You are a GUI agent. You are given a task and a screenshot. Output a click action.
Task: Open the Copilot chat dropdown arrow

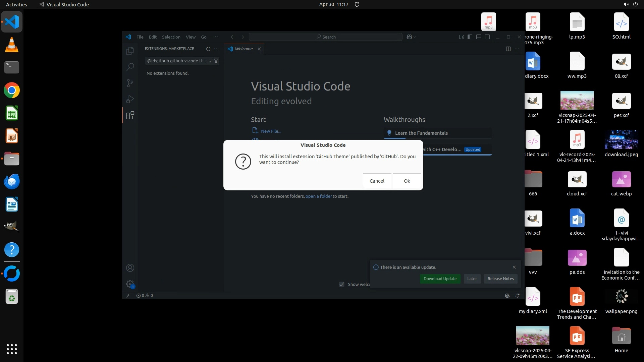415,37
